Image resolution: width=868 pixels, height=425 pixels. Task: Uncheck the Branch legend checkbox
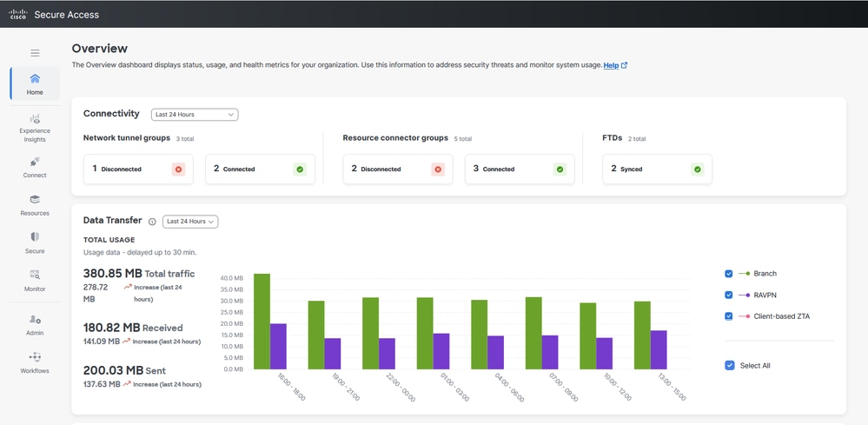(x=728, y=274)
